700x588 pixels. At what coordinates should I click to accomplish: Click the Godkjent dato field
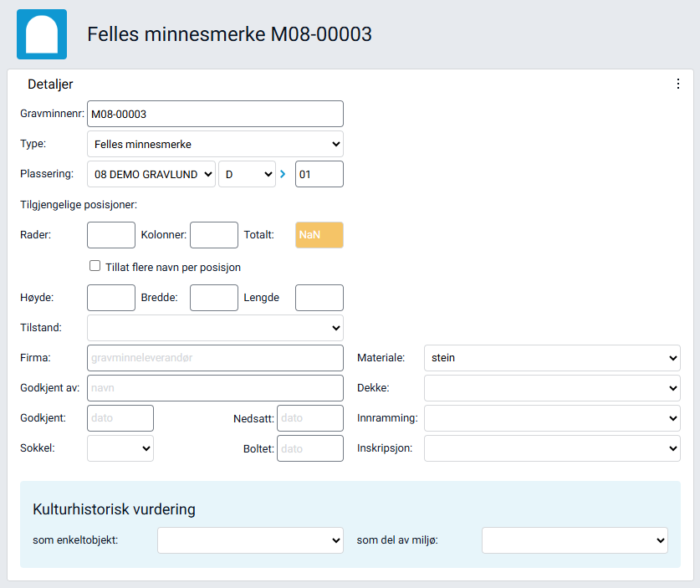click(x=120, y=417)
